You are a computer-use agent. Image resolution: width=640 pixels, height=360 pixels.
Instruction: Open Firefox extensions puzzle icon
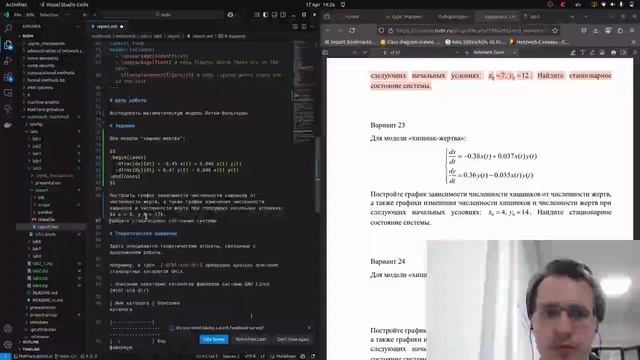620,30
